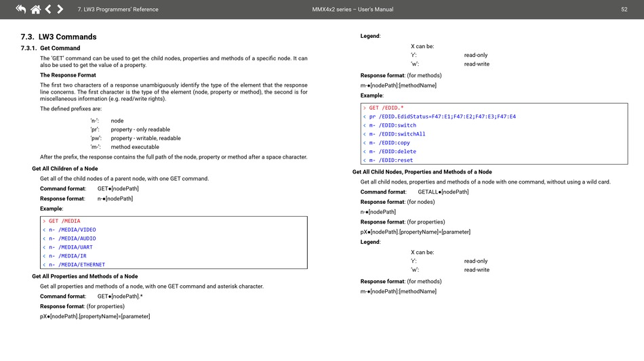
Task: Click the 'GET•[nodePath].*' command format
Action: tap(120, 296)
